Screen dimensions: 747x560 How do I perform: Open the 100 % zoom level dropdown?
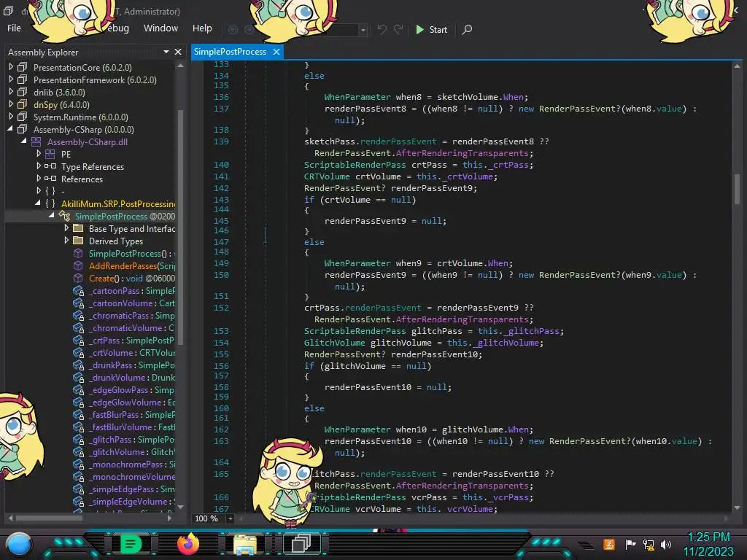pyautogui.click(x=230, y=518)
